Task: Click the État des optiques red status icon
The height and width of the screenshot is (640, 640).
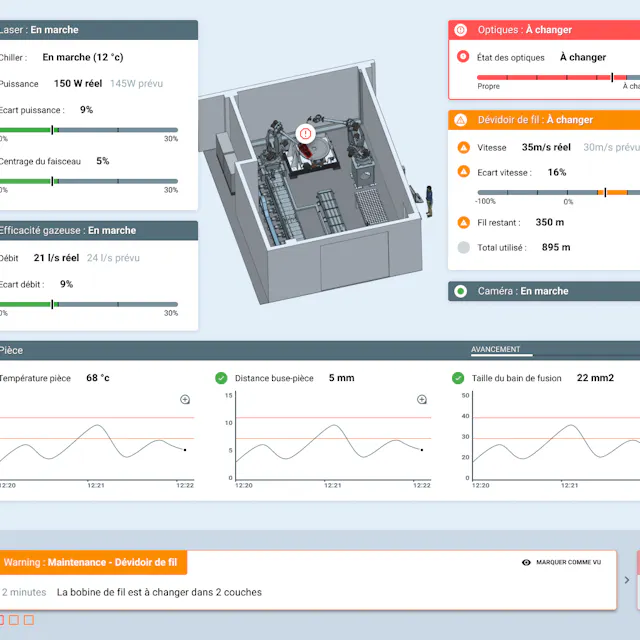Action: [x=463, y=56]
